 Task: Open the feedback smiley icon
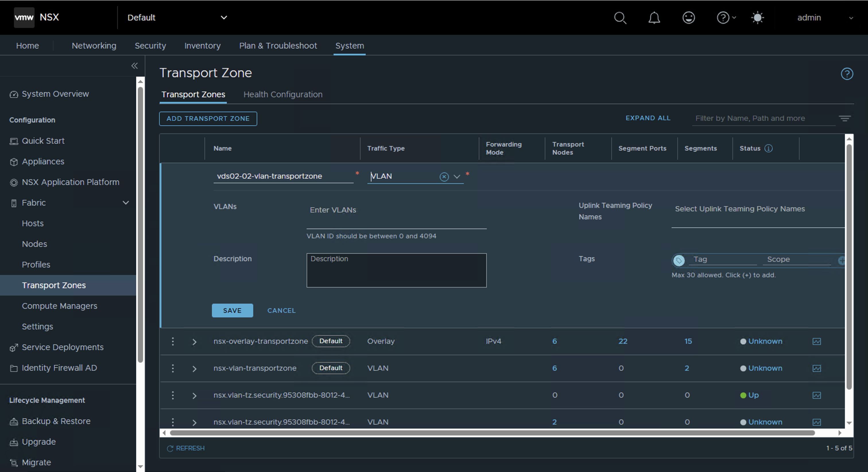click(688, 17)
